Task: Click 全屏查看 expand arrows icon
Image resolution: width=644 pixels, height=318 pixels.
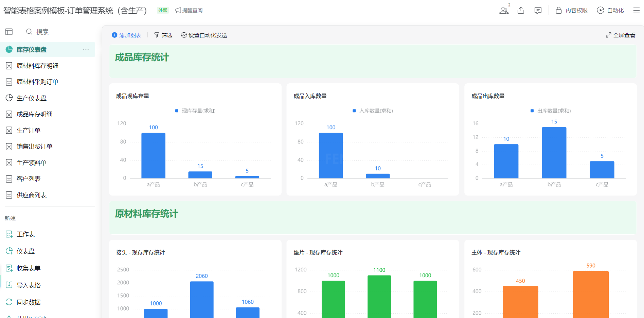Action: 608,35
